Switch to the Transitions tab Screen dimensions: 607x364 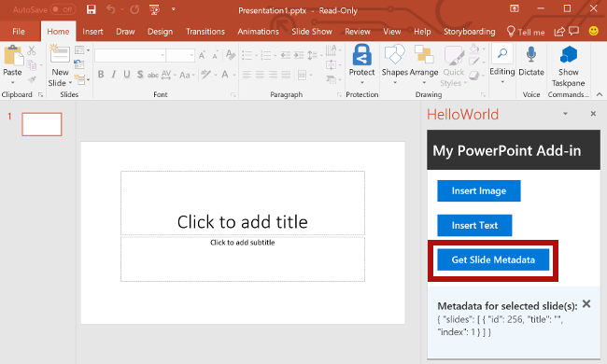pos(205,32)
